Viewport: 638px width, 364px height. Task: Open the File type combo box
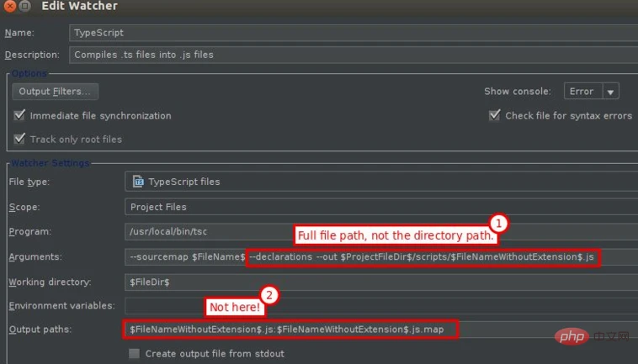click(380, 182)
